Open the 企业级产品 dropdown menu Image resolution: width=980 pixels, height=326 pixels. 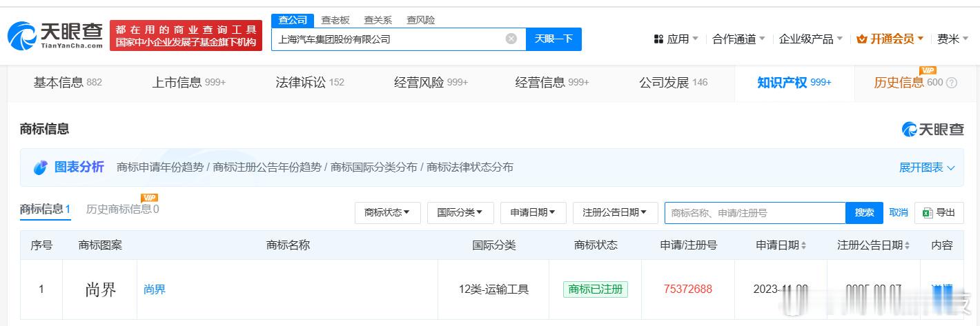(x=811, y=39)
